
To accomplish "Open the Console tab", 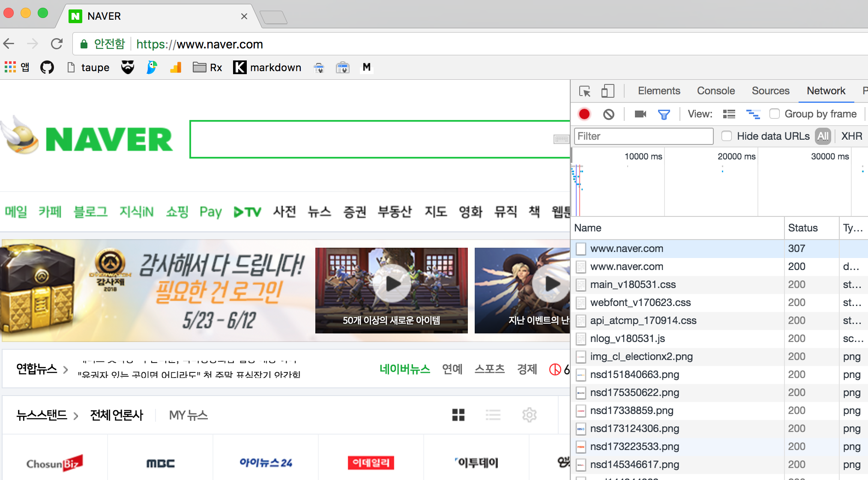I will [716, 91].
